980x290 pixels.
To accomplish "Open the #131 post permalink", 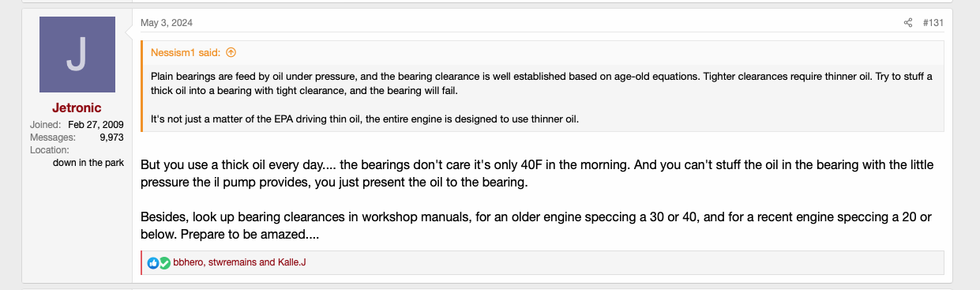I will pos(933,23).
